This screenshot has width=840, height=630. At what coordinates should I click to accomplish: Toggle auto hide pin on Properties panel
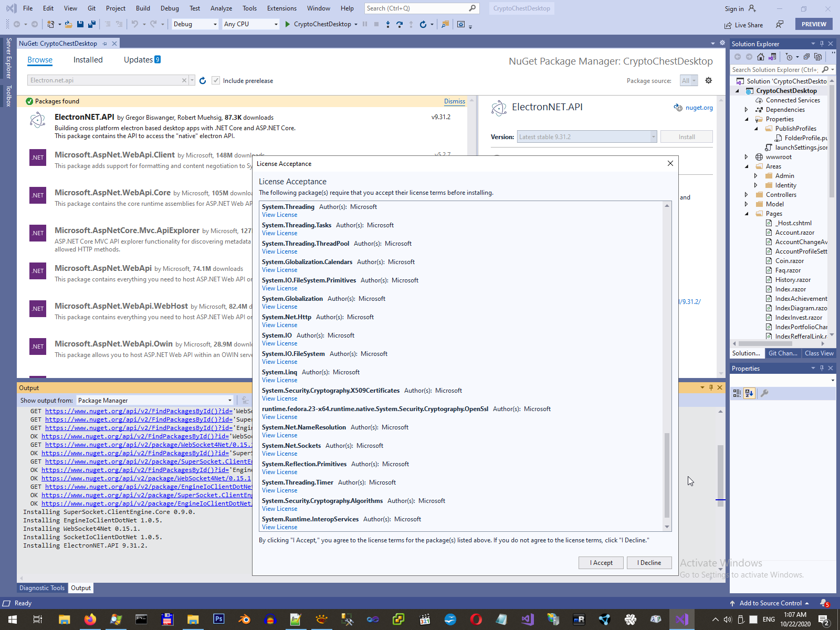coord(822,368)
